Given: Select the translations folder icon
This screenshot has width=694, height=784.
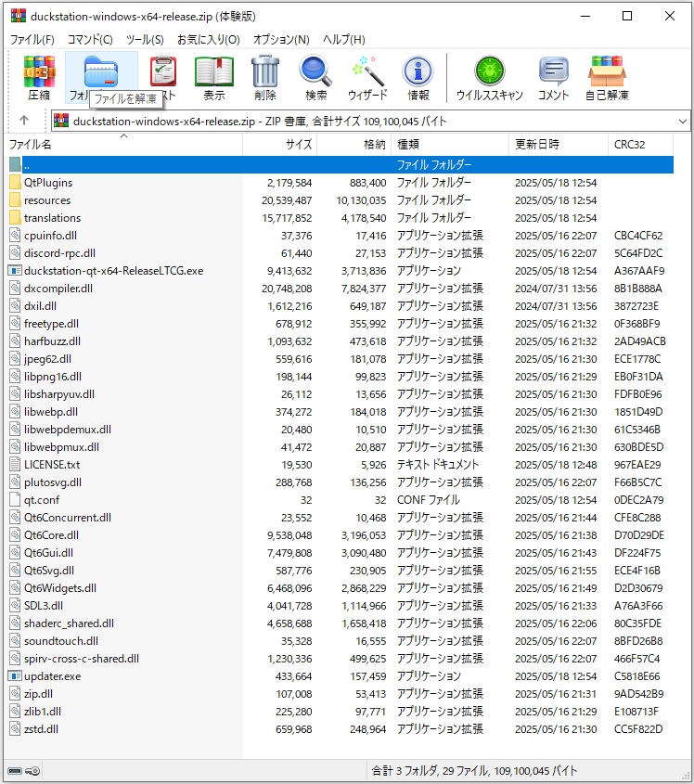Looking at the screenshot, I should point(15,217).
